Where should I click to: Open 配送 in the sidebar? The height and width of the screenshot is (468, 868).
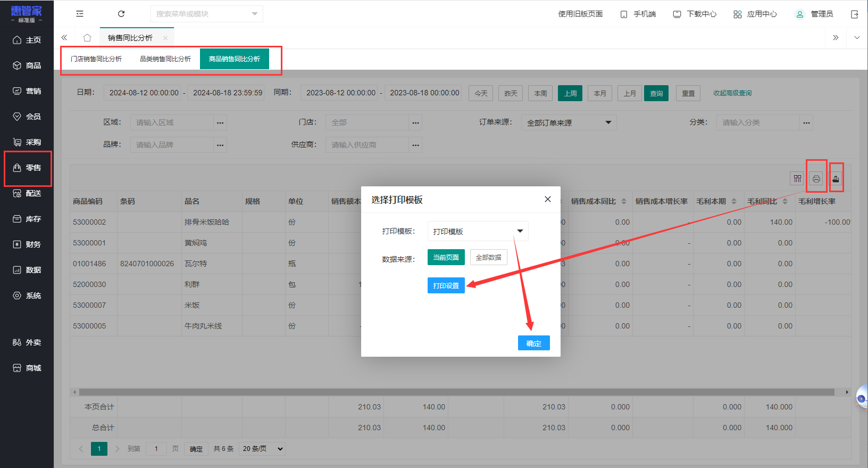27,193
